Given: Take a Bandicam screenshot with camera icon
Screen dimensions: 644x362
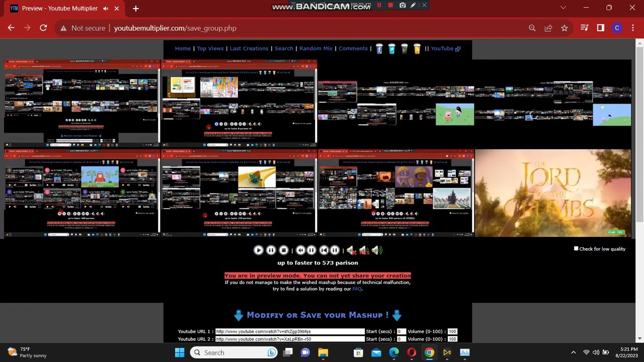Looking at the screenshot, I should (x=403, y=5).
